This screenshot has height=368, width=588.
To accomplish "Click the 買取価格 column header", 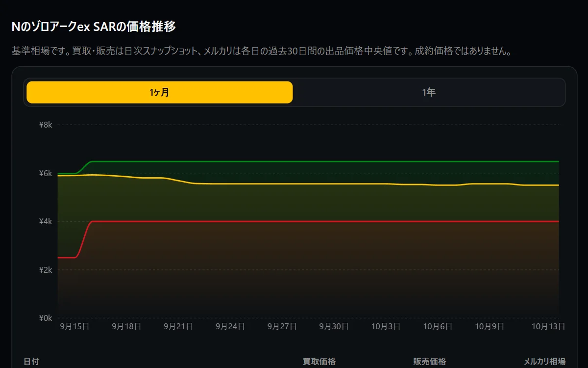I will pyautogui.click(x=319, y=362).
